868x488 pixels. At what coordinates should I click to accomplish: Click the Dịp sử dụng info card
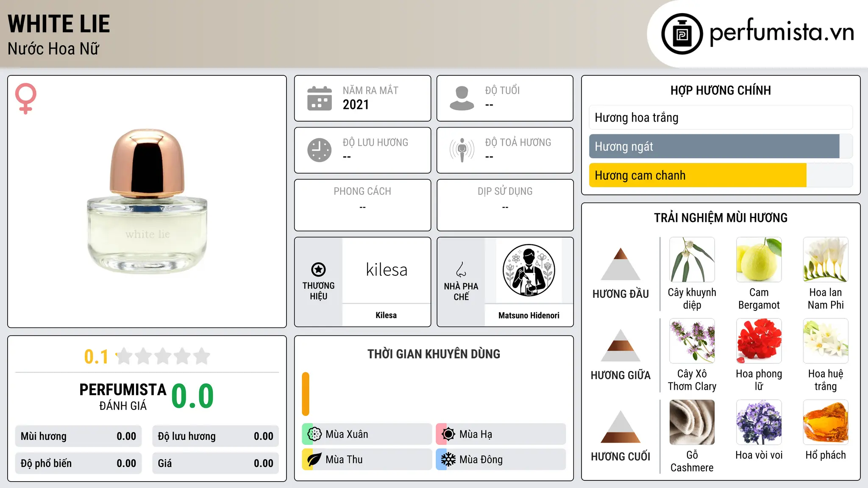click(505, 205)
